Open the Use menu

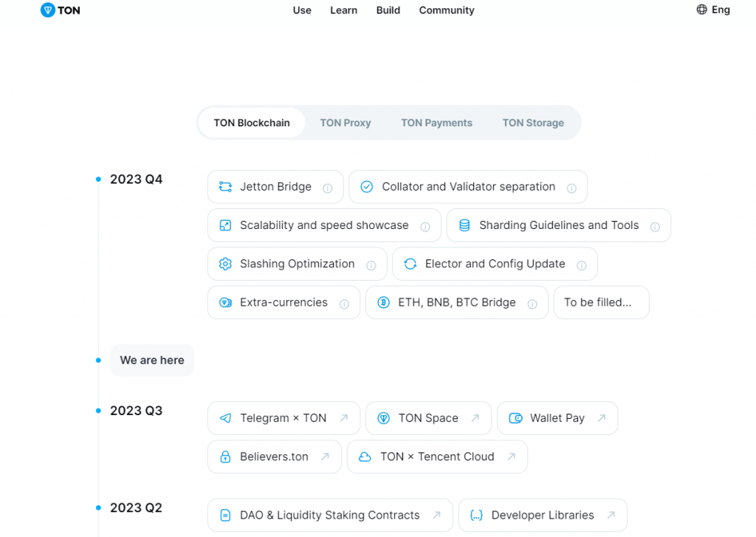pyautogui.click(x=302, y=10)
